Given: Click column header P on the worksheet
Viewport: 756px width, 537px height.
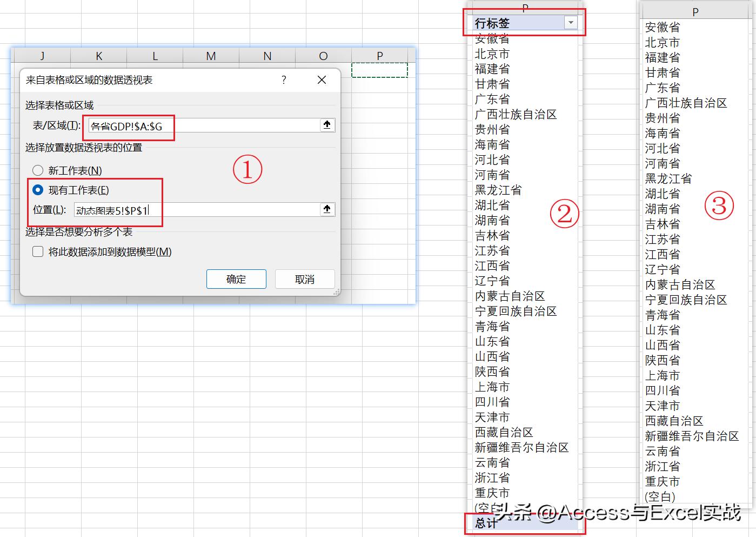Looking at the screenshot, I should [x=379, y=56].
